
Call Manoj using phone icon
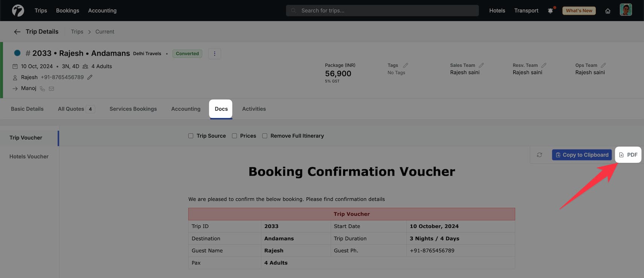click(x=43, y=89)
